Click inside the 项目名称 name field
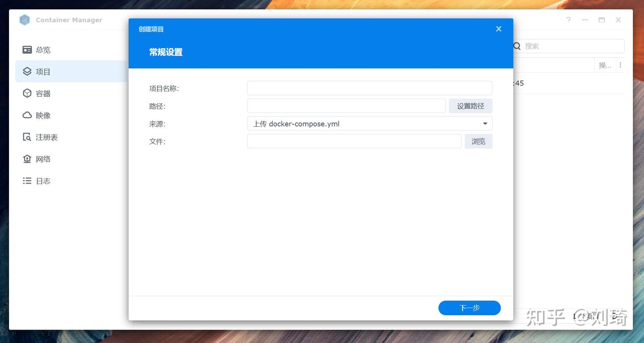Image resolution: width=644 pixels, height=343 pixels. [x=369, y=88]
